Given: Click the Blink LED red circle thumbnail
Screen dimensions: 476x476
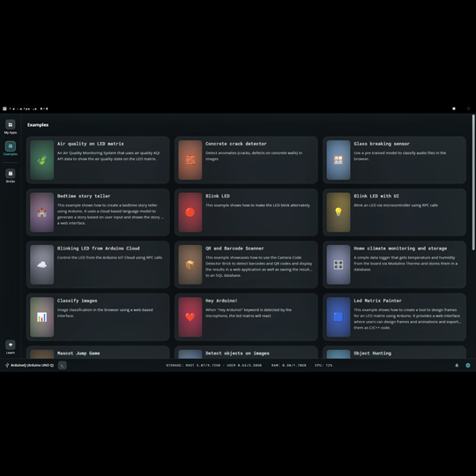Looking at the screenshot, I should coord(190,212).
